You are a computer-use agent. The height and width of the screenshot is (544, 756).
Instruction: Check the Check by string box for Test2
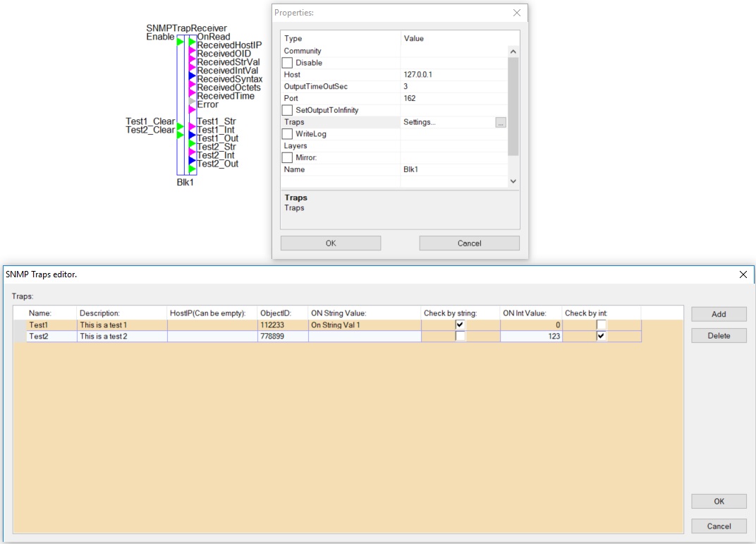tap(460, 336)
